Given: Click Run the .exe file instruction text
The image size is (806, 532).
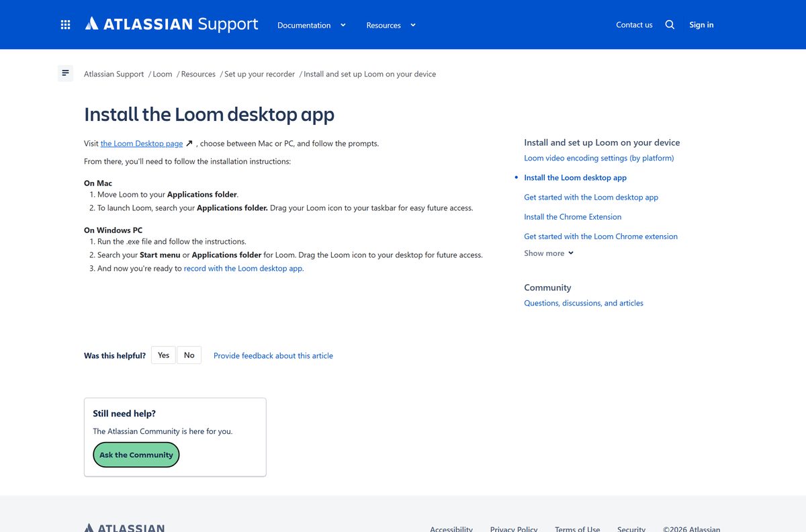Looking at the screenshot, I should coord(172,241).
